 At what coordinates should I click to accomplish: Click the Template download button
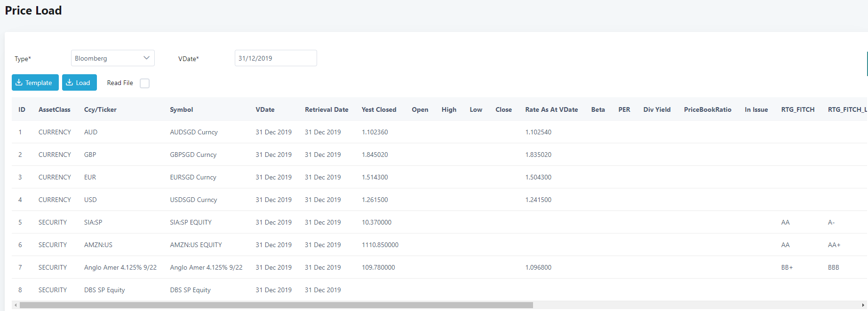click(x=35, y=83)
